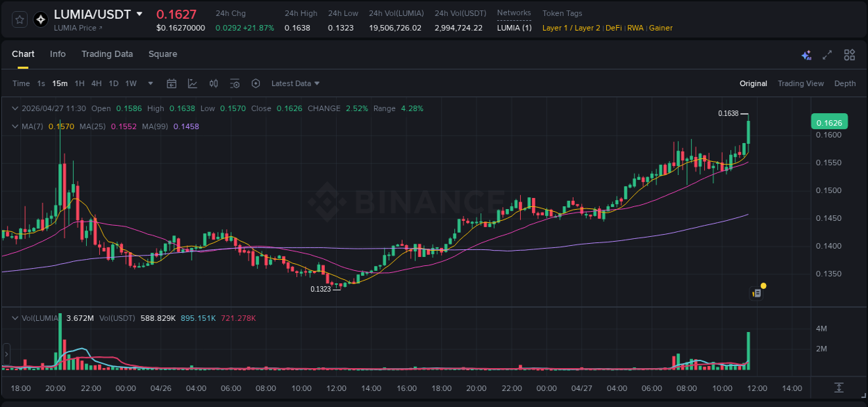Click the 04/27 date on the time axis

581,388
